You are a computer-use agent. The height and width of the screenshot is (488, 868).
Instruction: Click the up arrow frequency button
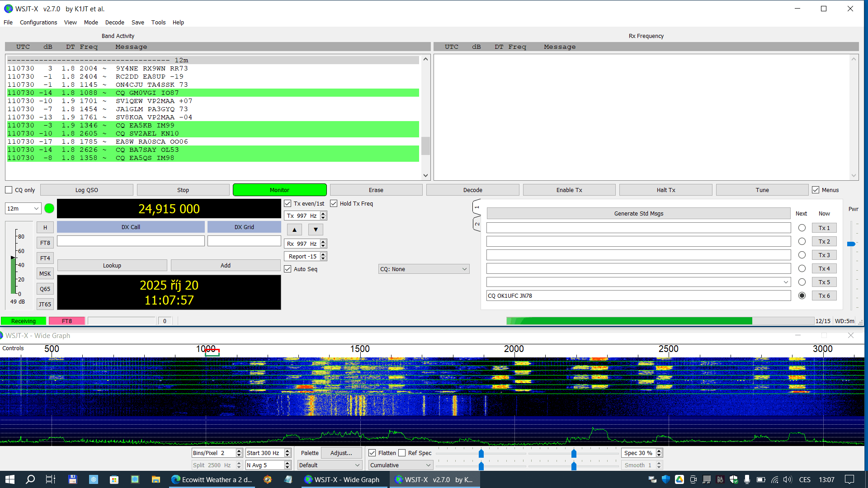click(294, 230)
